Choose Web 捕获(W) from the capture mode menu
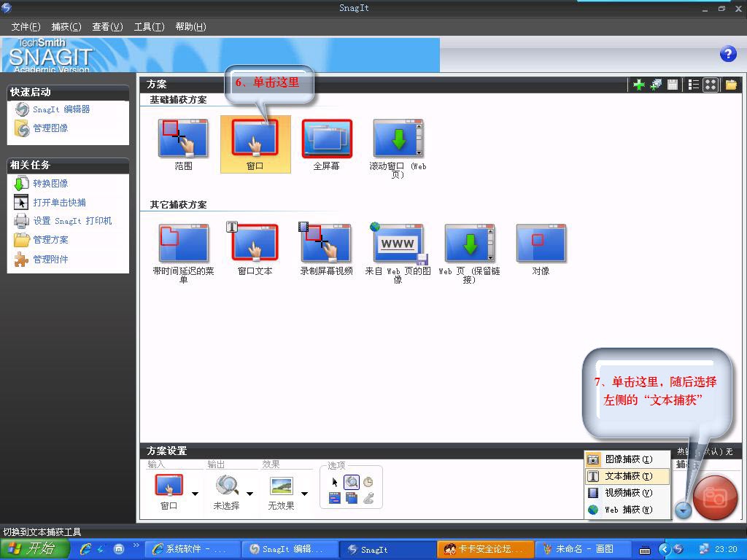747x560 pixels. tap(627, 510)
